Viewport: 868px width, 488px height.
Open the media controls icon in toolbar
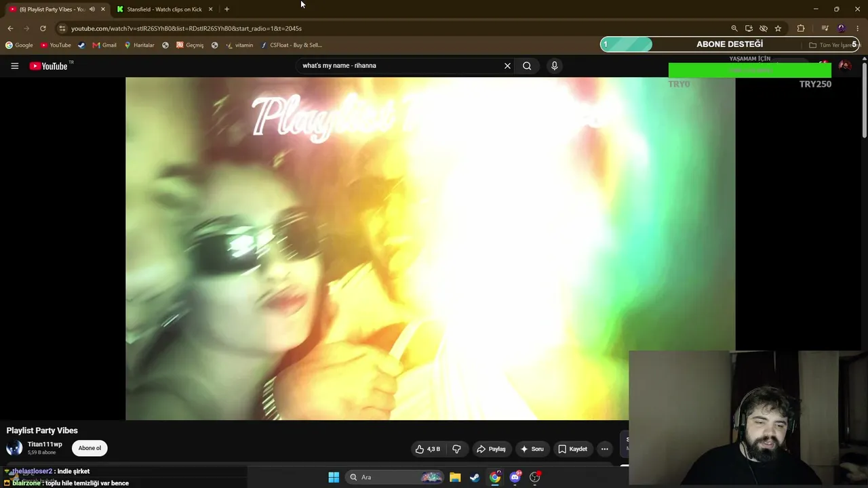point(825,28)
